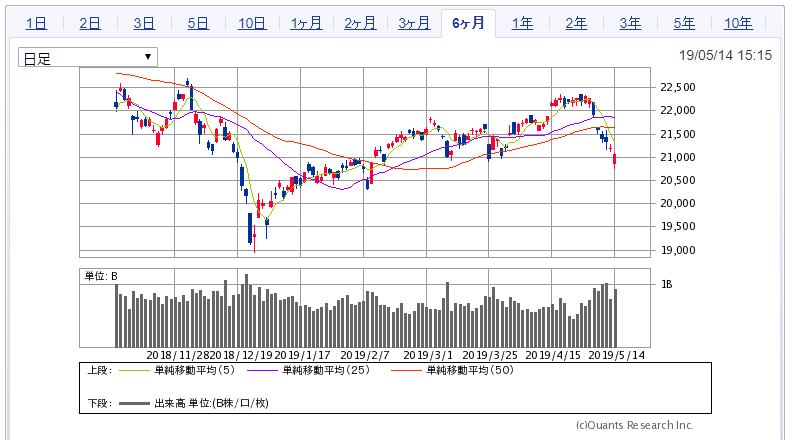
Task: Switch to the 2年 range tab
Action: coord(576,24)
